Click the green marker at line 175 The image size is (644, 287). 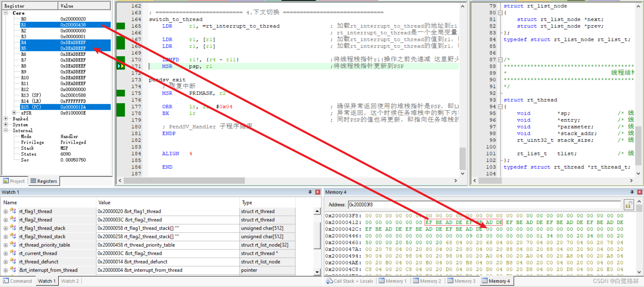(x=121, y=93)
